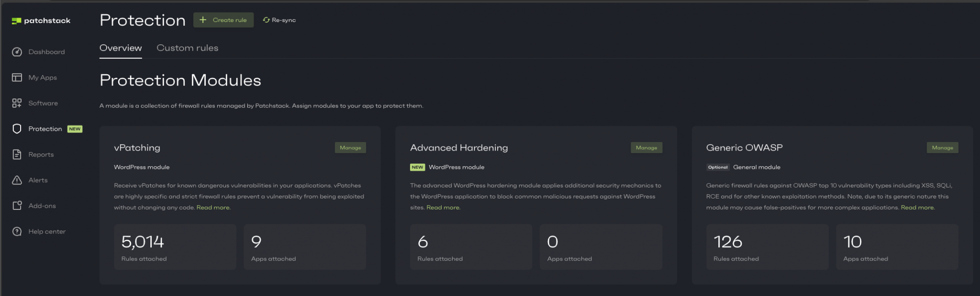Viewport: 980px width, 296px height.
Task: Open Read more link for Generic OWASP
Action: [918, 208]
